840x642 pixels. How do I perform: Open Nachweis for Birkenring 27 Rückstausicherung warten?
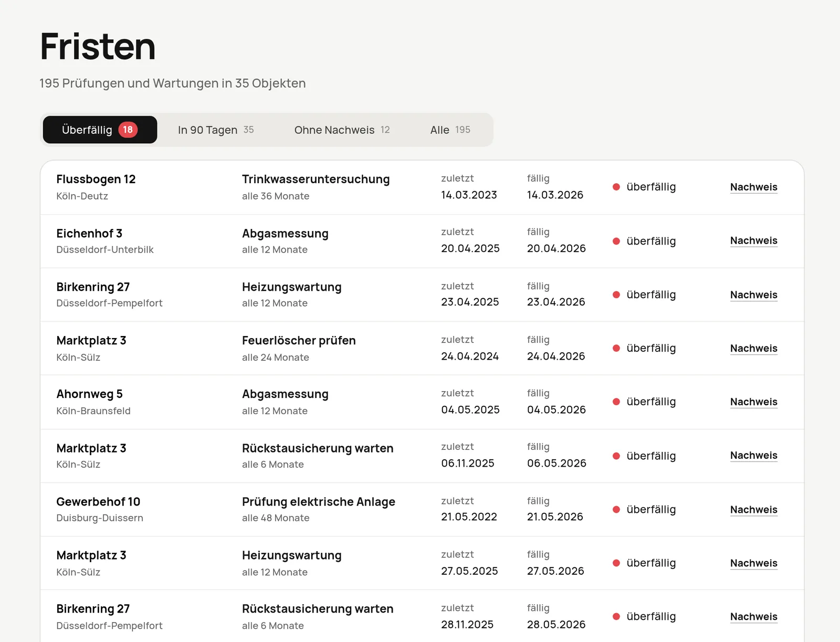[x=753, y=616]
